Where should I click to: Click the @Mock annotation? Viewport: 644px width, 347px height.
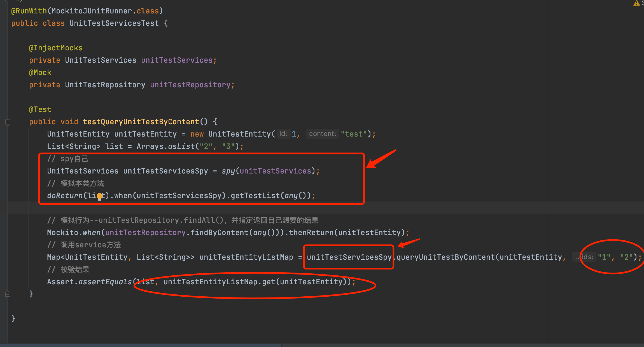tap(40, 72)
